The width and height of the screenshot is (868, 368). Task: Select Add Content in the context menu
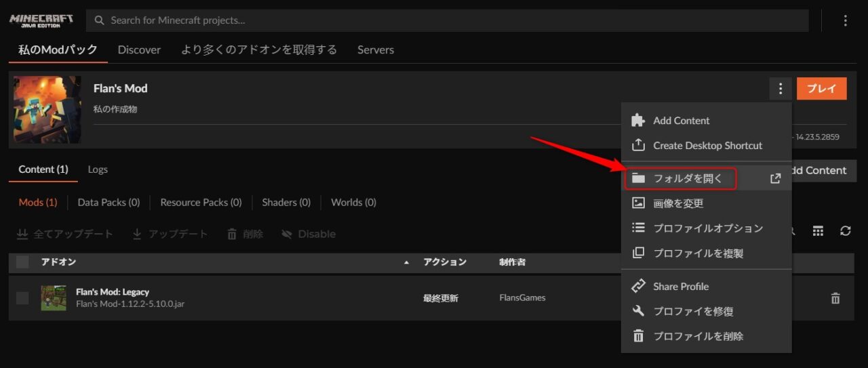coord(706,121)
